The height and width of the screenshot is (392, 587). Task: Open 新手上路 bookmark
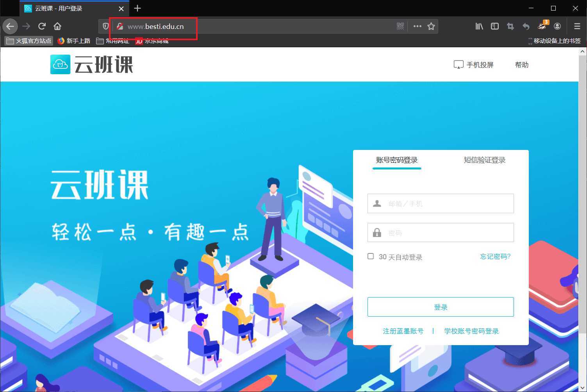74,41
